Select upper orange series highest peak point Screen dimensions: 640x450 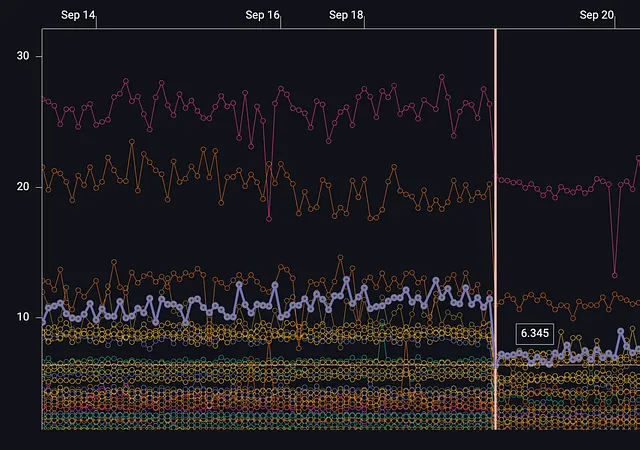(132, 141)
